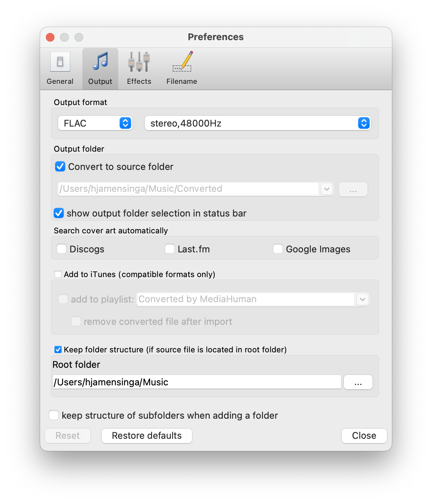Browse for a new Root folder
Image resolution: width=432 pixels, height=504 pixels.
(358, 382)
